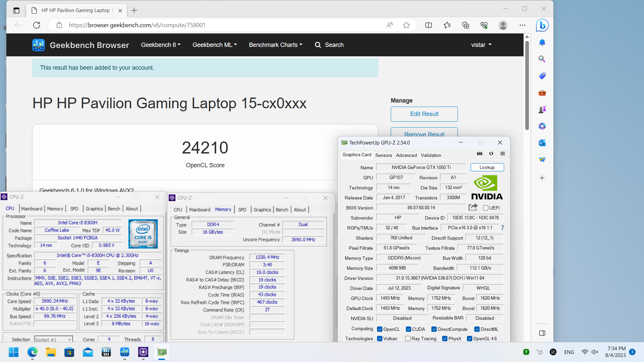Open Graphics tab in right CPU-Z window

click(262, 209)
